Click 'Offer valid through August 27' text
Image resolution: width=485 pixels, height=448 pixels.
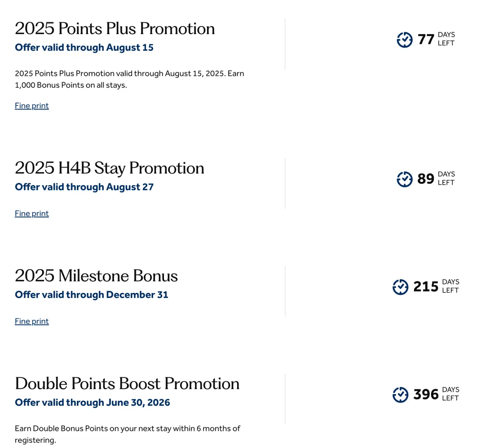coord(84,187)
